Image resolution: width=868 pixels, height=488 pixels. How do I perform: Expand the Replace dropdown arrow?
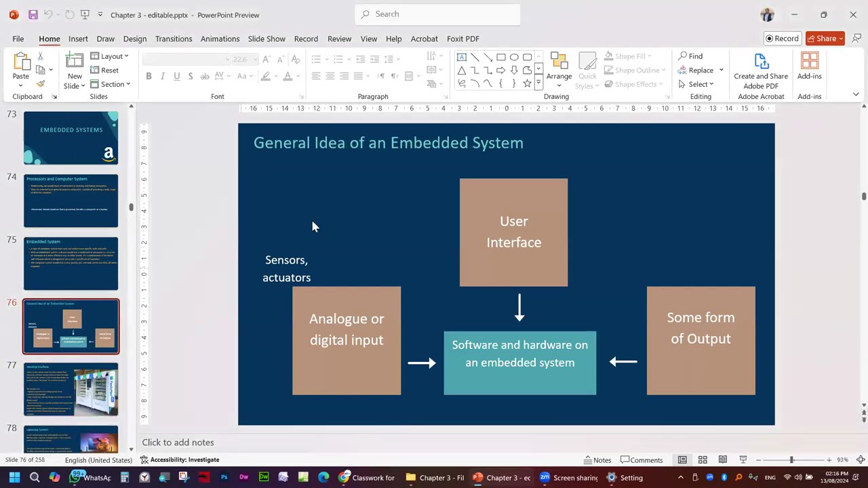coord(721,70)
